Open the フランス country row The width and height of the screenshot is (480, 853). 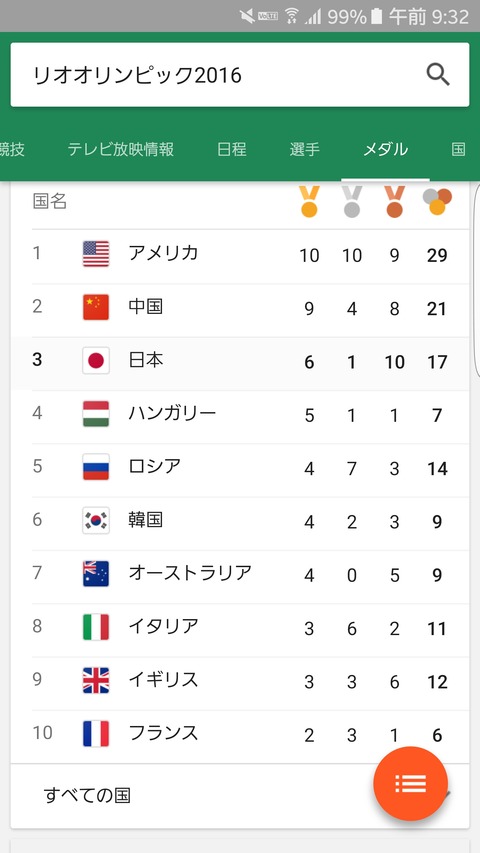(x=250, y=735)
